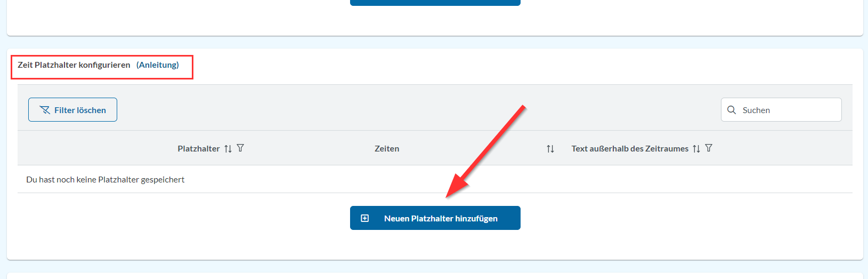The width and height of the screenshot is (868, 279).
Task: Click the Zeit Platzhalter konfigurieren heading
Action: click(74, 65)
